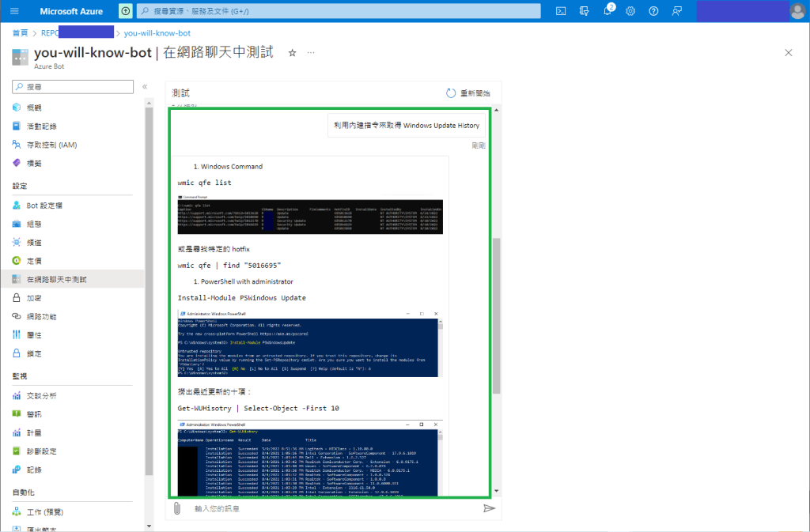This screenshot has height=532, width=810.
Task: Go to 首頁 breadcrumb link
Action: click(20, 33)
